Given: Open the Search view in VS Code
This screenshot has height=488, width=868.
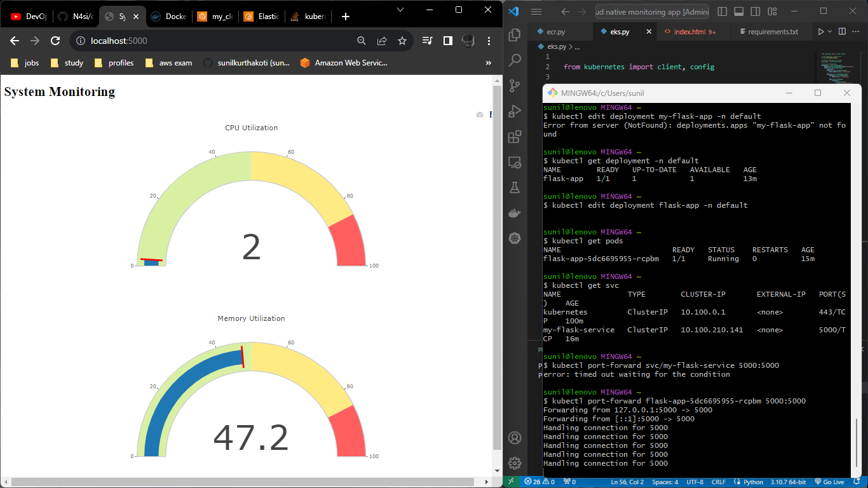Looking at the screenshot, I should 515,61.
